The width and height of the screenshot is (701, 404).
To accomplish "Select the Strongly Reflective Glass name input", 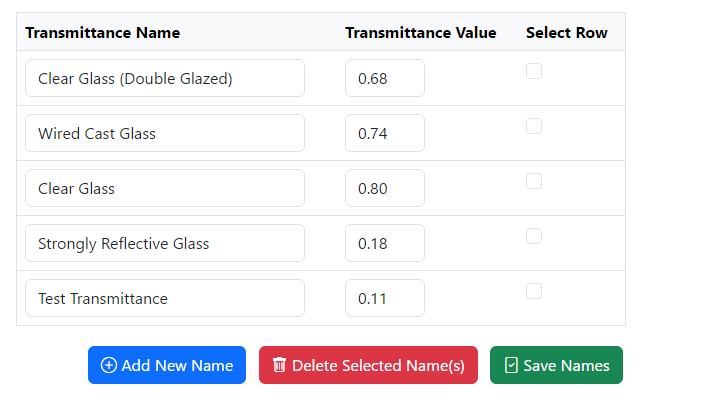I will [x=165, y=243].
